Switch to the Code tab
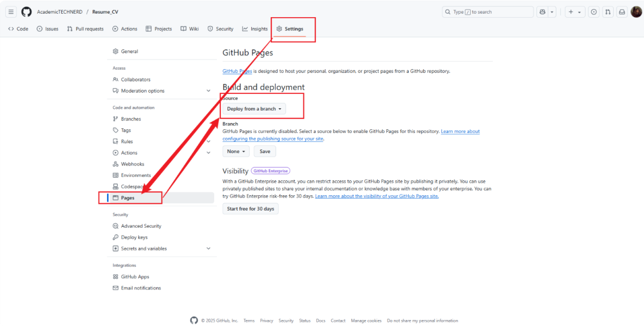Viewport: 644px width, 332px height. [x=18, y=29]
